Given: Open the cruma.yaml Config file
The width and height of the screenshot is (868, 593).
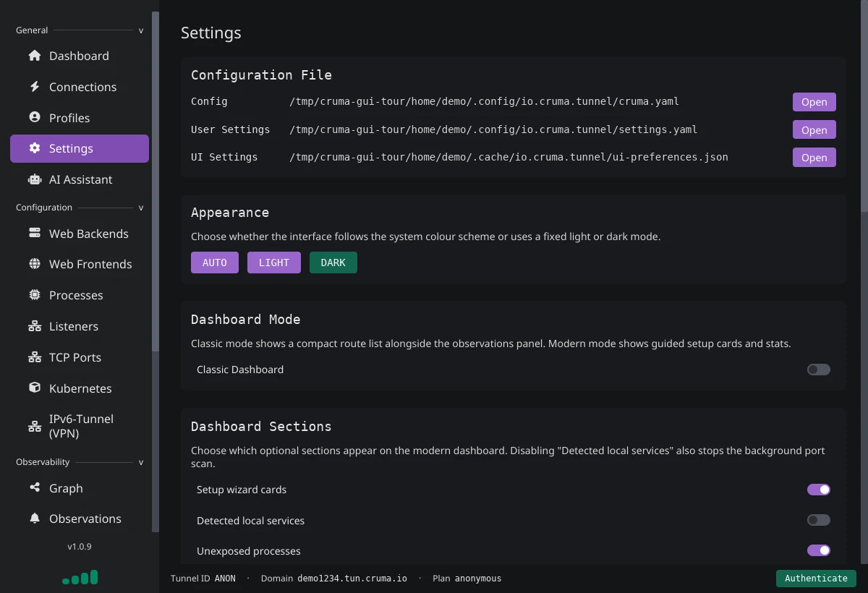Looking at the screenshot, I should (x=814, y=102).
